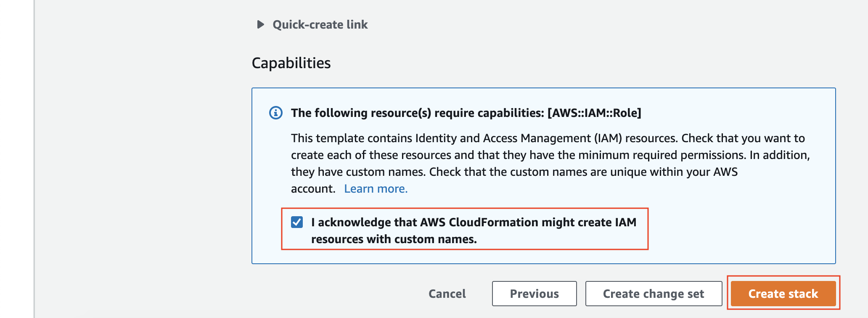Click the orange Create stack button
Image resolution: width=868 pixels, height=318 pixels.
[783, 294]
